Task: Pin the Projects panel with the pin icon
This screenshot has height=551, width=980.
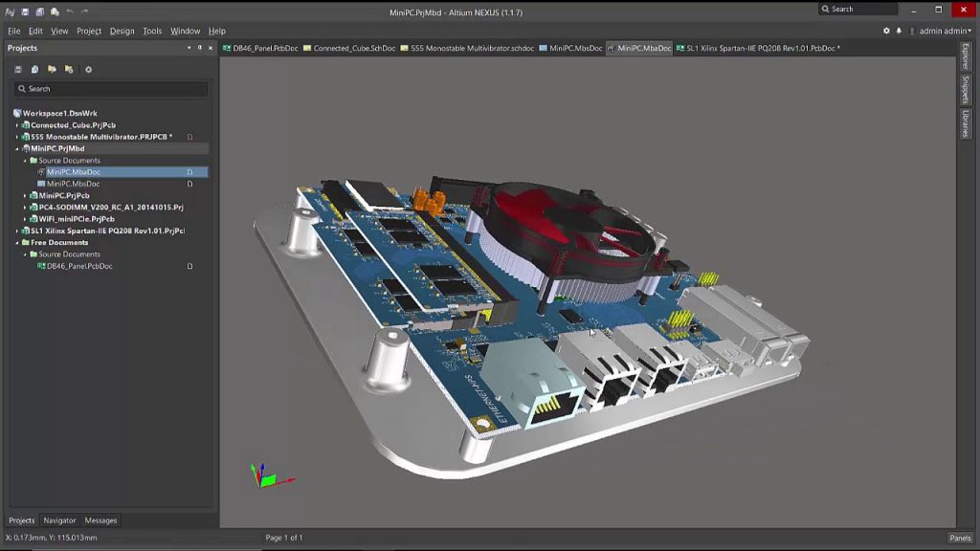Action: (199, 48)
